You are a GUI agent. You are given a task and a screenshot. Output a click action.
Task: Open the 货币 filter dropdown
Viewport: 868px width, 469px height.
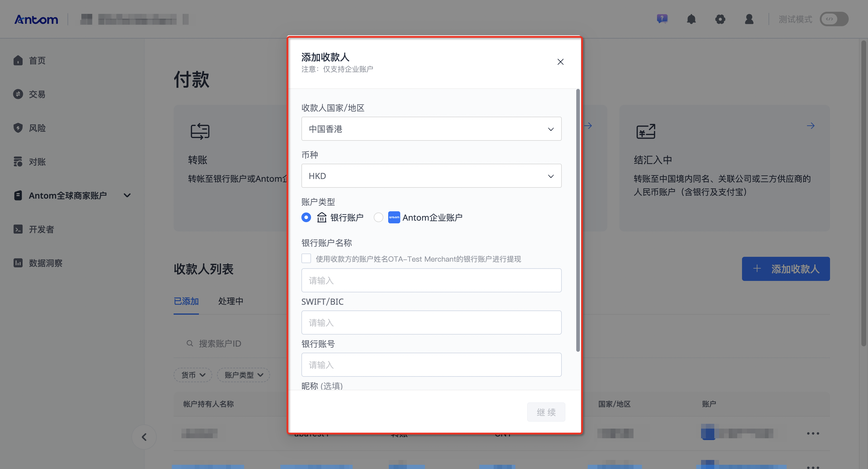point(193,375)
